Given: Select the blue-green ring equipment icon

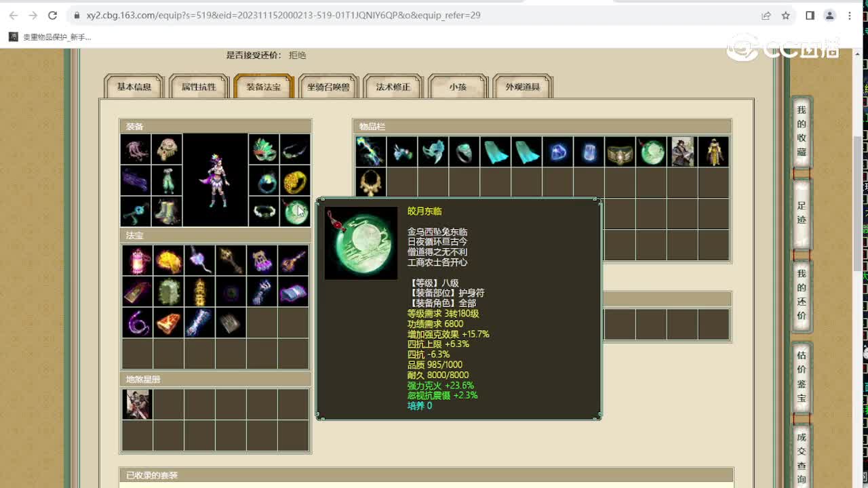Looking at the screenshot, I should coord(263,180).
